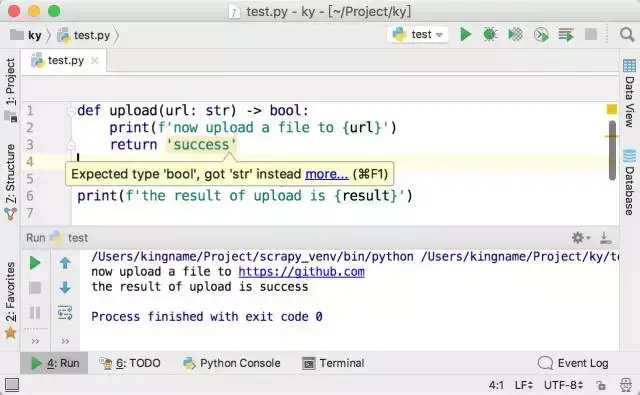Open the Terminal tool window tab
640x395 pixels.
(x=334, y=363)
